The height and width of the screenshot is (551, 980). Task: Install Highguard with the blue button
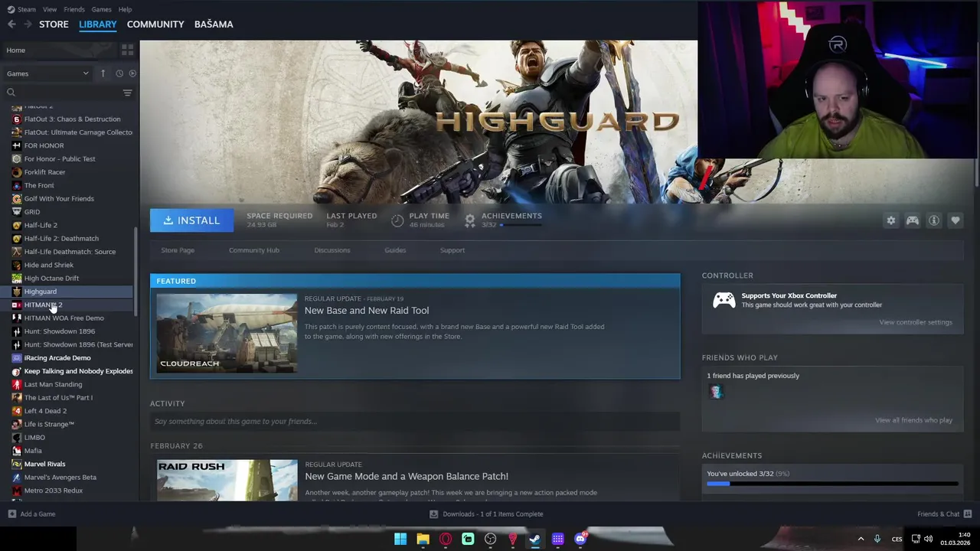pos(191,220)
